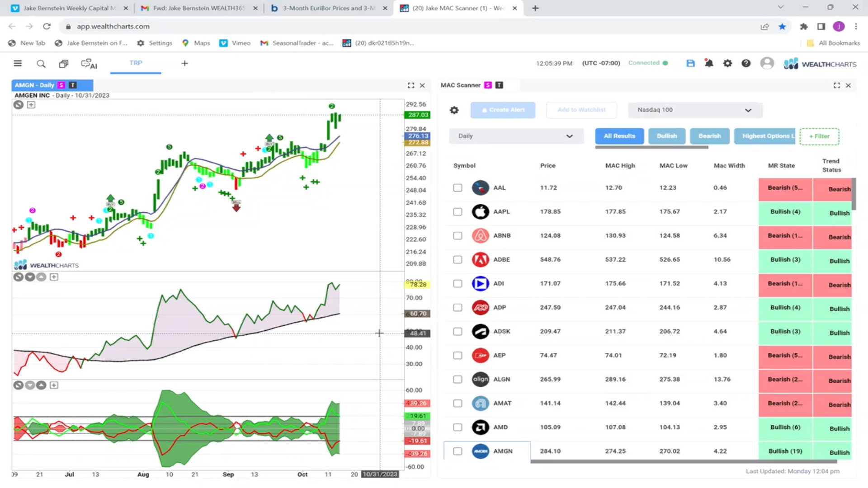
Task: Open MAC Scanner settings gear
Action: coord(454,110)
